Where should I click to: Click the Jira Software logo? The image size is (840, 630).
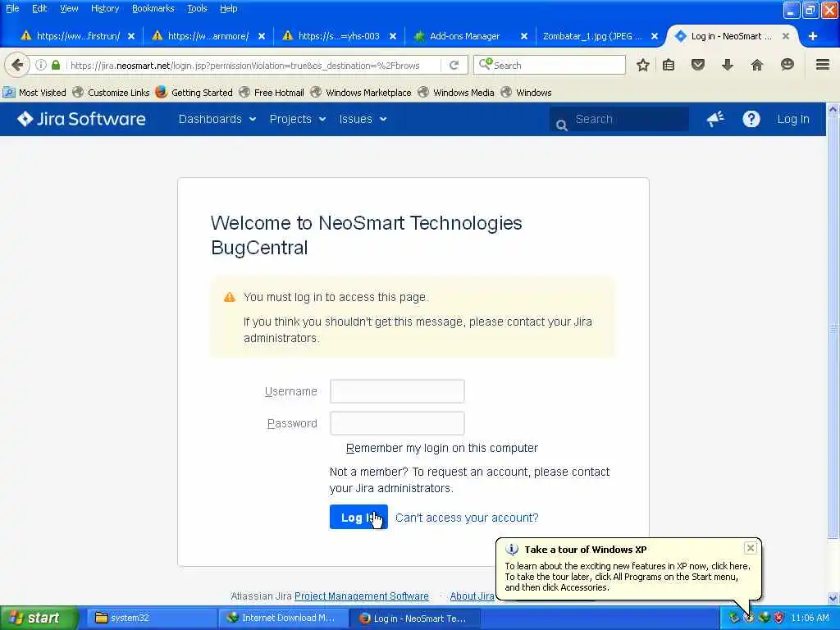coord(81,119)
